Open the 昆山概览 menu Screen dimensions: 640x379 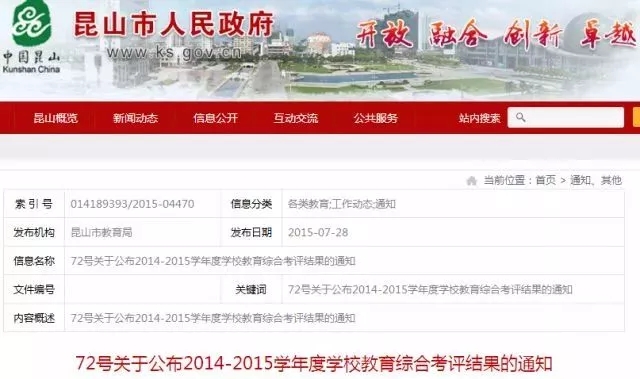(56, 118)
